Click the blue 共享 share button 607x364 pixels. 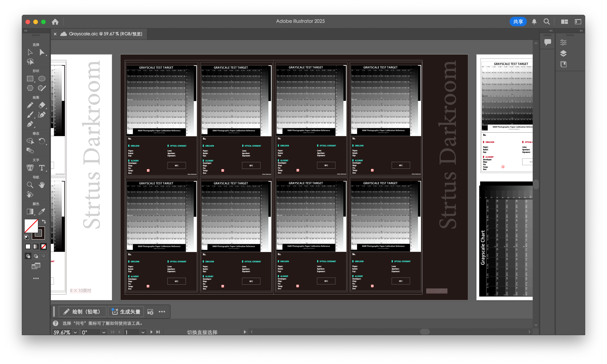(x=518, y=22)
